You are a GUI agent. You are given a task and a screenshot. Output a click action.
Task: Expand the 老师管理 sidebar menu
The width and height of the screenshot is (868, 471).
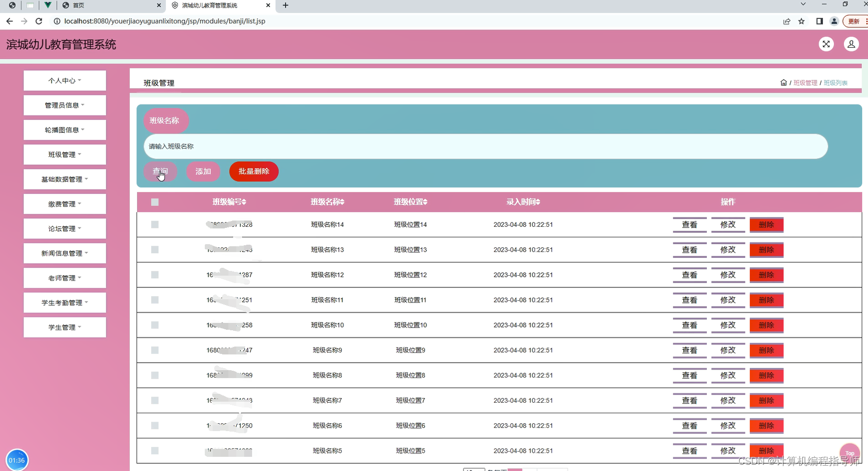coord(65,278)
